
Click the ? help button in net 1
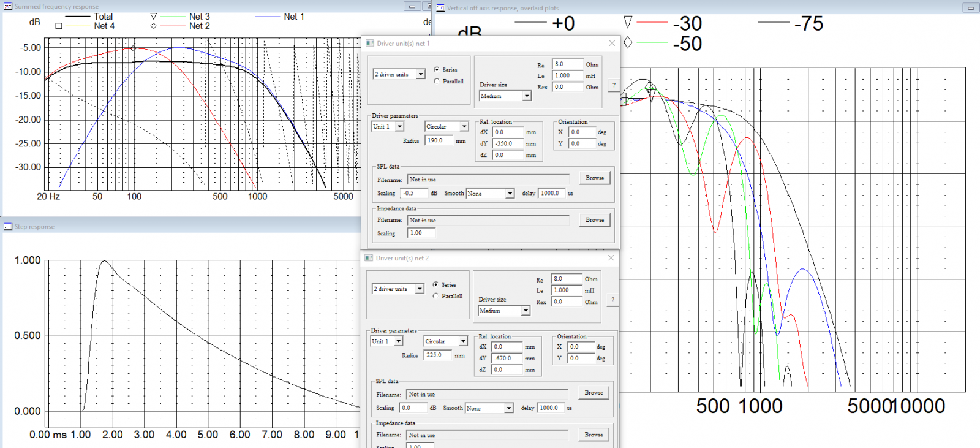[x=614, y=85]
